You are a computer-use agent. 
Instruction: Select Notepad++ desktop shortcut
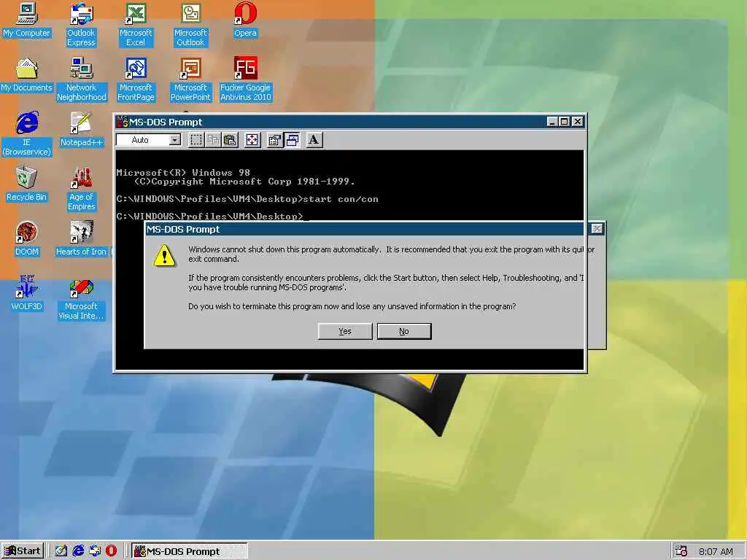pos(81,130)
